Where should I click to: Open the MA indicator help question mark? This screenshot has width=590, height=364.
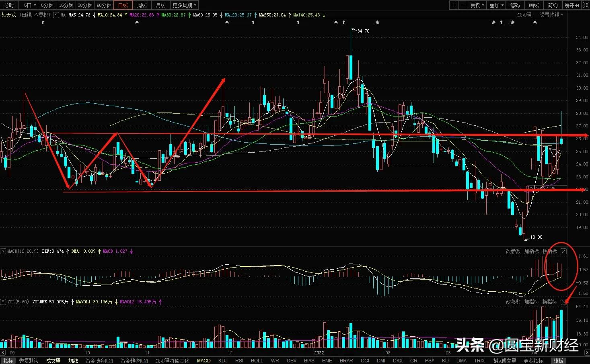coord(57,15)
